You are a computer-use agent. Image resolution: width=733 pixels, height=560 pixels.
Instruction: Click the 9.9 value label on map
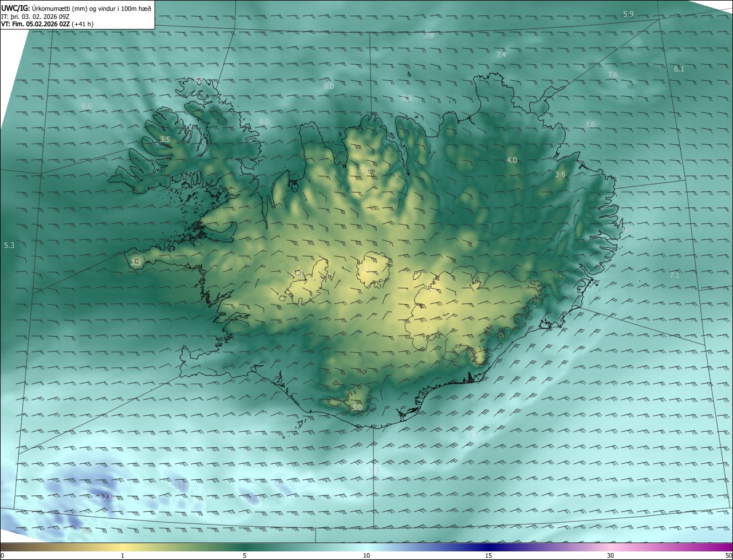[x=374, y=470]
